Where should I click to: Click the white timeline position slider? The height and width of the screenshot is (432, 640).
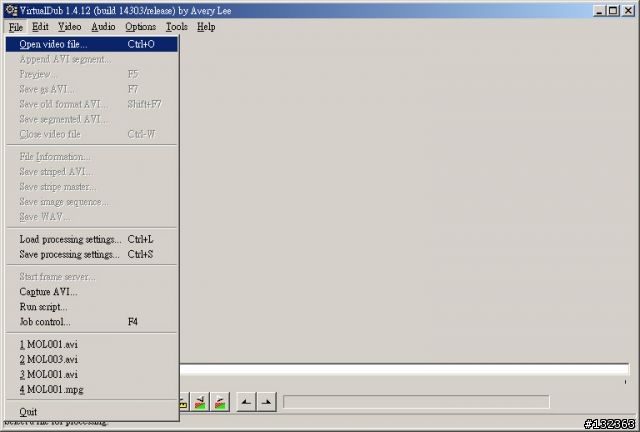[x=404, y=370]
